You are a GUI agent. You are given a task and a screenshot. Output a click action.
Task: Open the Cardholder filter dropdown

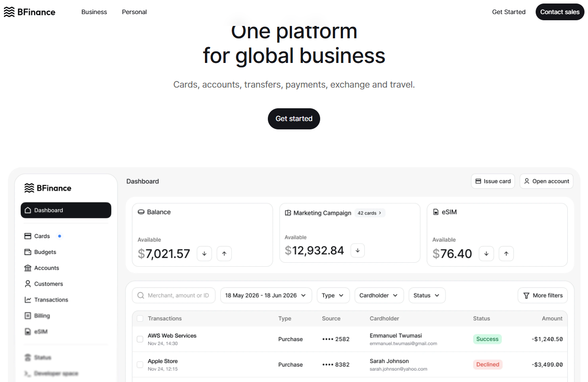pyautogui.click(x=379, y=295)
